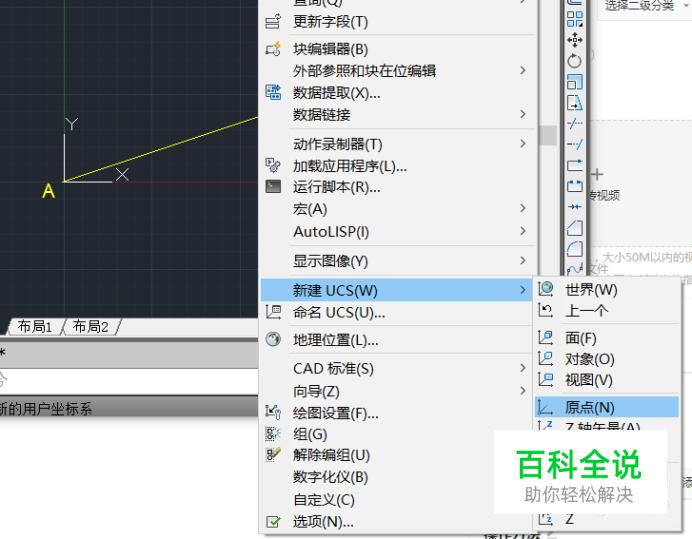Click the Load Application (加载应用程序) icon

click(x=273, y=165)
